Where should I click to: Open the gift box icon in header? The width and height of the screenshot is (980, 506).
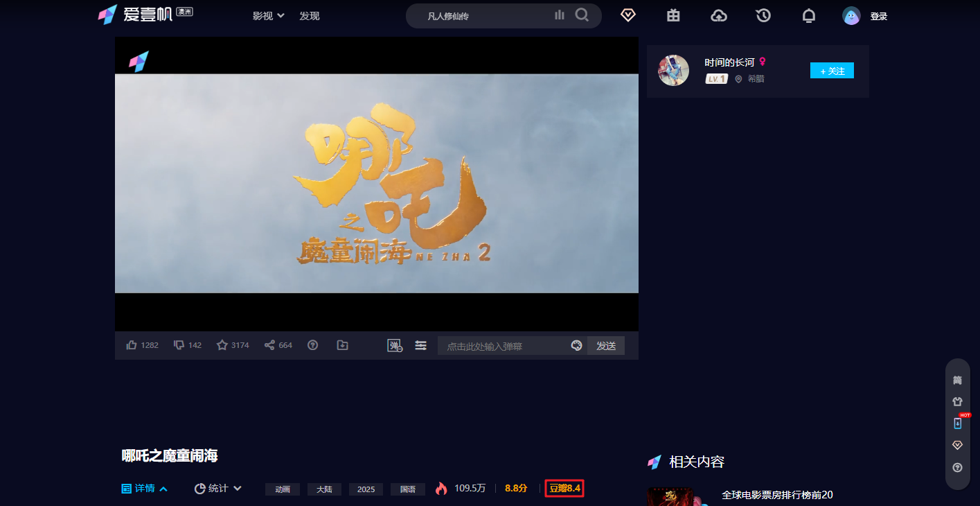tap(673, 15)
